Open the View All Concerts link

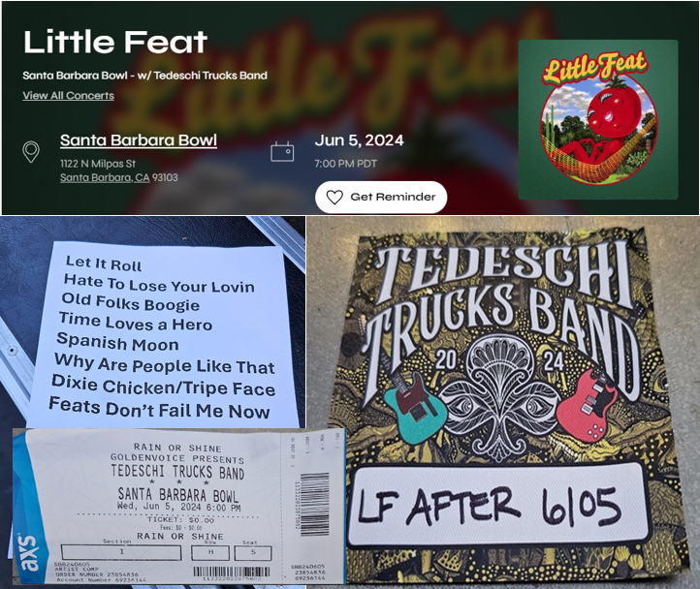pos(68,96)
